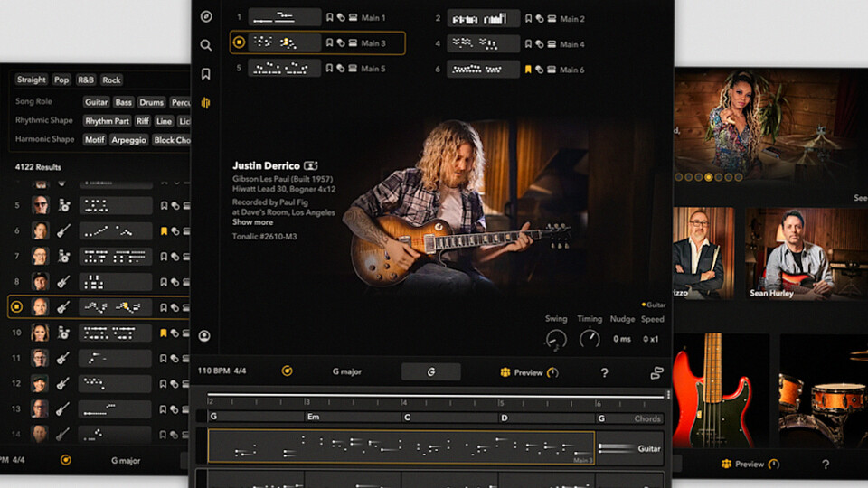The width and height of the screenshot is (868, 488).
Task: Click the Chords track label
Action: click(x=647, y=418)
